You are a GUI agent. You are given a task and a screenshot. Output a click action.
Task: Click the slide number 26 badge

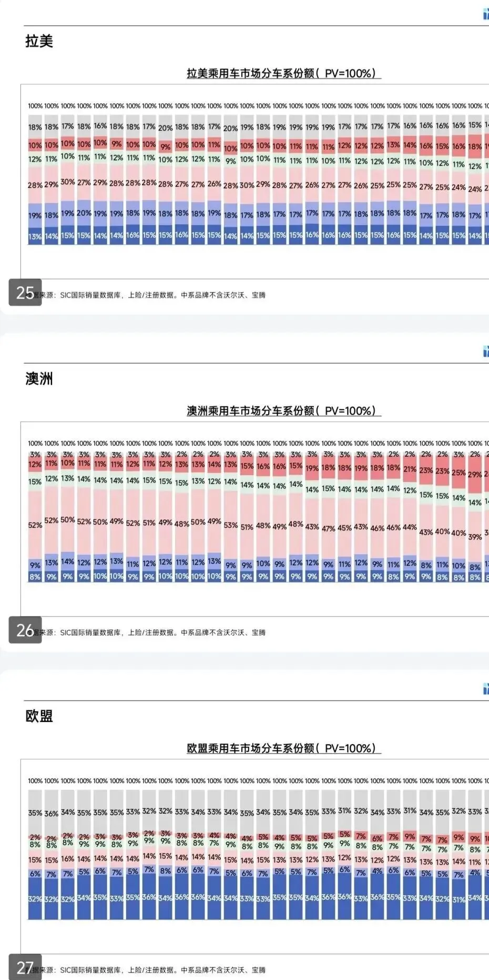click(25, 629)
